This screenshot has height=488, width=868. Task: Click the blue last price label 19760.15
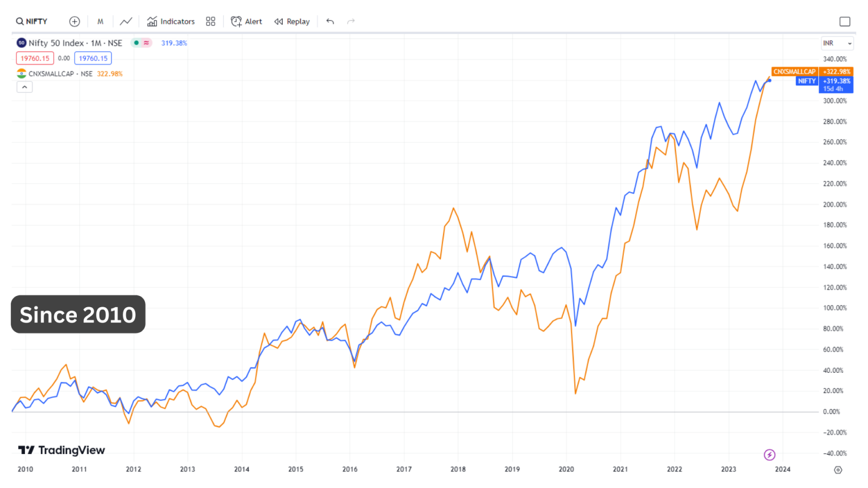[x=93, y=58]
